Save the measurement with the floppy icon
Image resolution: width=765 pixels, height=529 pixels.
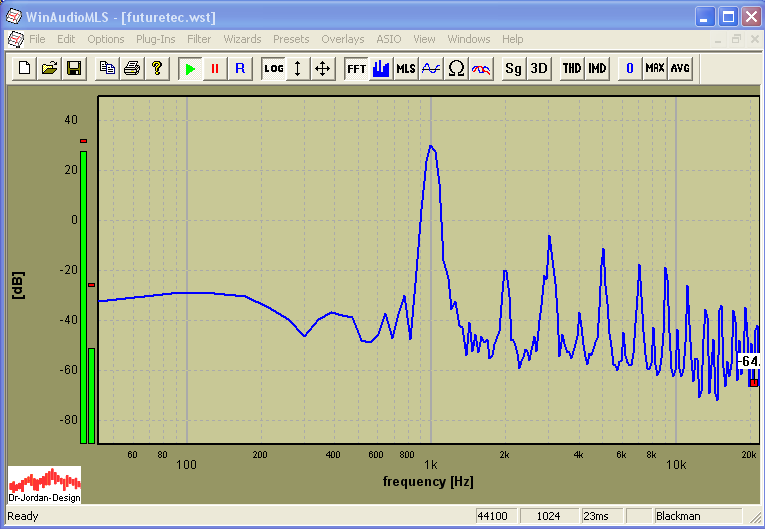pyautogui.click(x=73, y=68)
